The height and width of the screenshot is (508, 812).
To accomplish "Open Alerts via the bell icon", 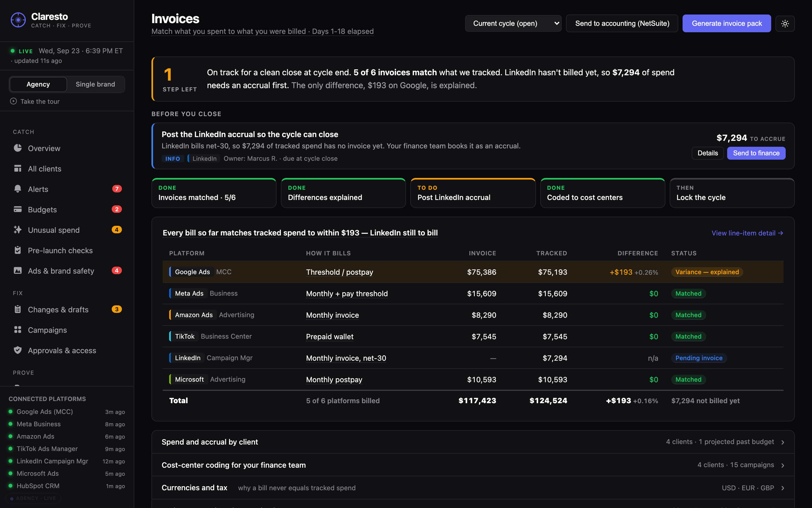I will [x=18, y=189].
